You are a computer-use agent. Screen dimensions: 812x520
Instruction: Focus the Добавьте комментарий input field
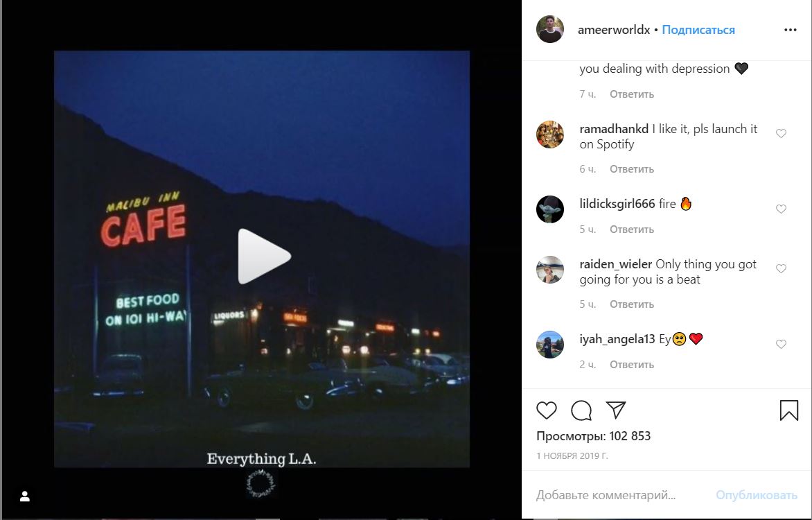(x=620, y=495)
